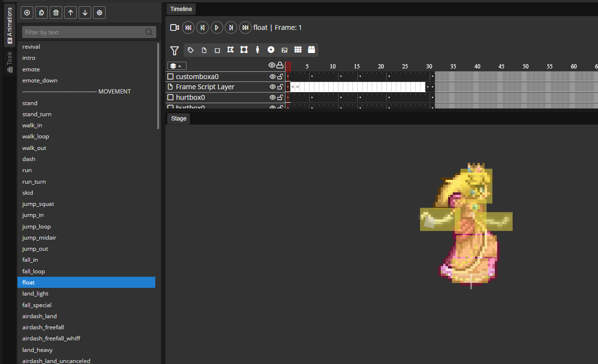Step forward one frame

[231, 27]
